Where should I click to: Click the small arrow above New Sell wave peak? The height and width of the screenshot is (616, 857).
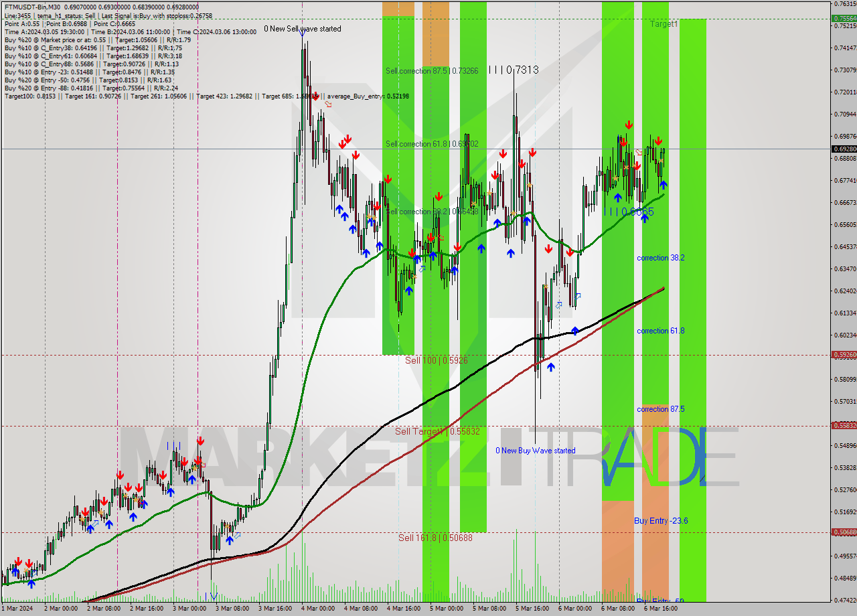(303, 31)
